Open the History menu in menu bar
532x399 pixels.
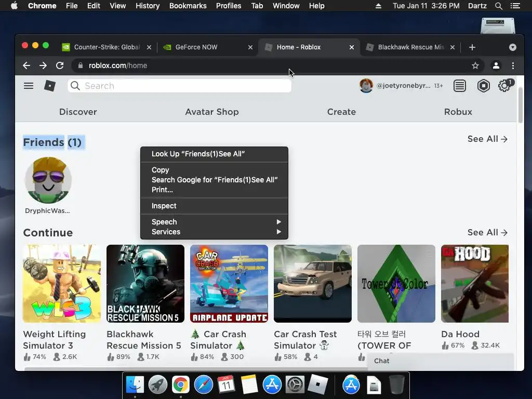pyautogui.click(x=148, y=6)
